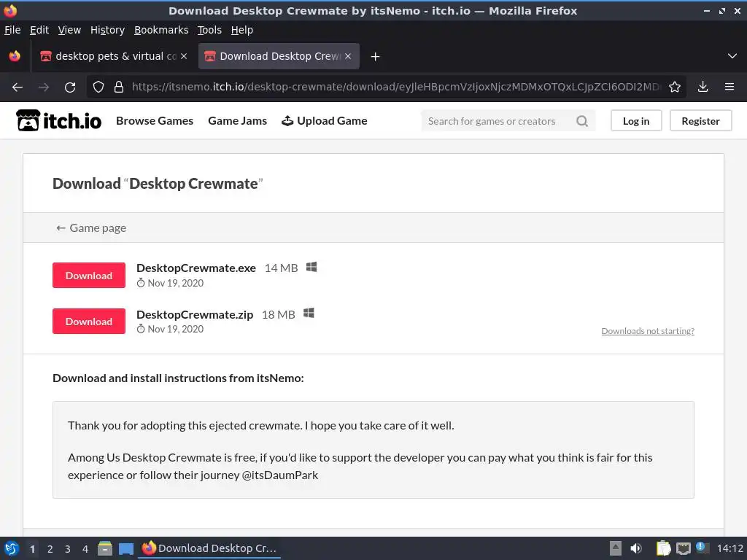Close the Download Desktop Crewmate tab
747x560 pixels.
(348, 56)
